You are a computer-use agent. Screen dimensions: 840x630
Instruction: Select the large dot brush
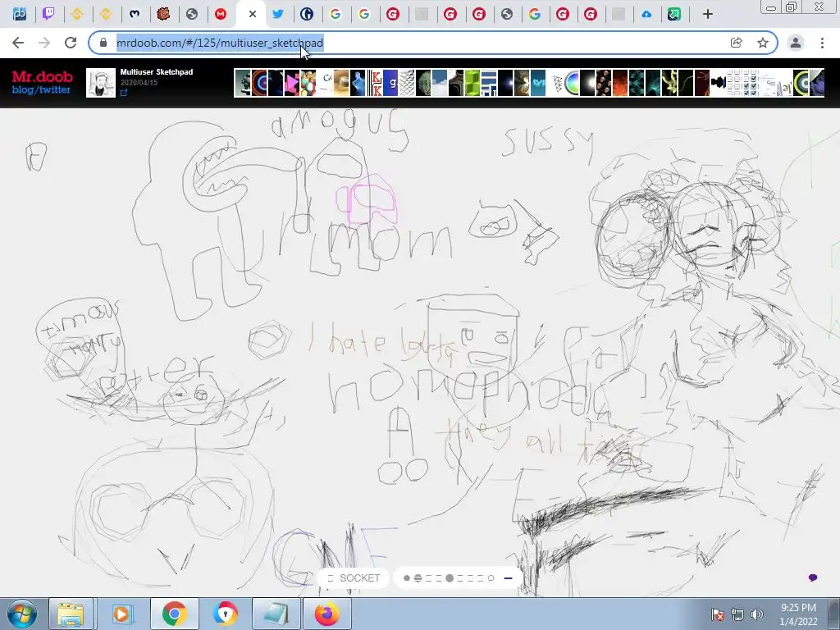[x=450, y=578]
